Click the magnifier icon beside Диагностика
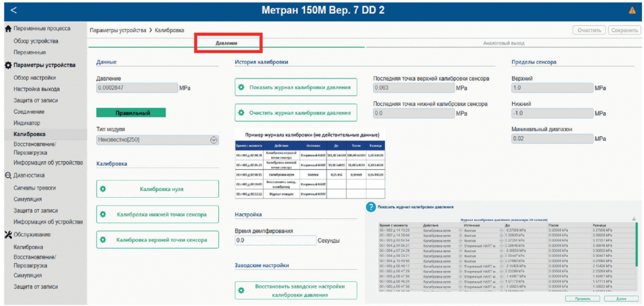The image size is (644, 306). coord(8,175)
